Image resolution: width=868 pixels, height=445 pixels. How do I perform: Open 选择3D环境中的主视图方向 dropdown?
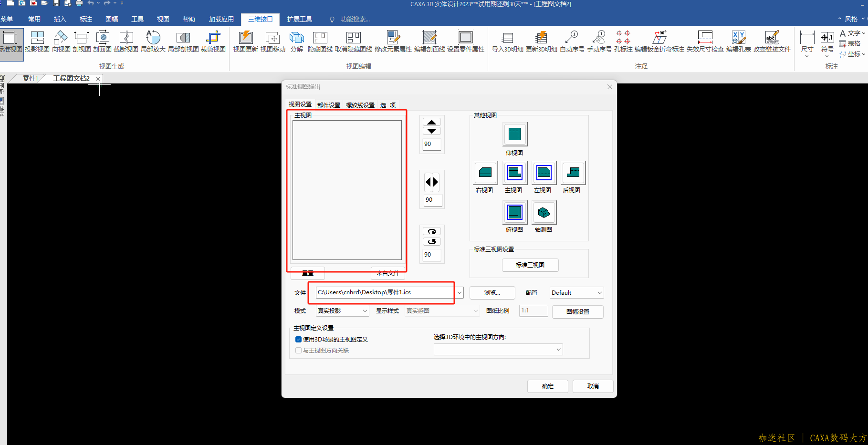coord(498,350)
